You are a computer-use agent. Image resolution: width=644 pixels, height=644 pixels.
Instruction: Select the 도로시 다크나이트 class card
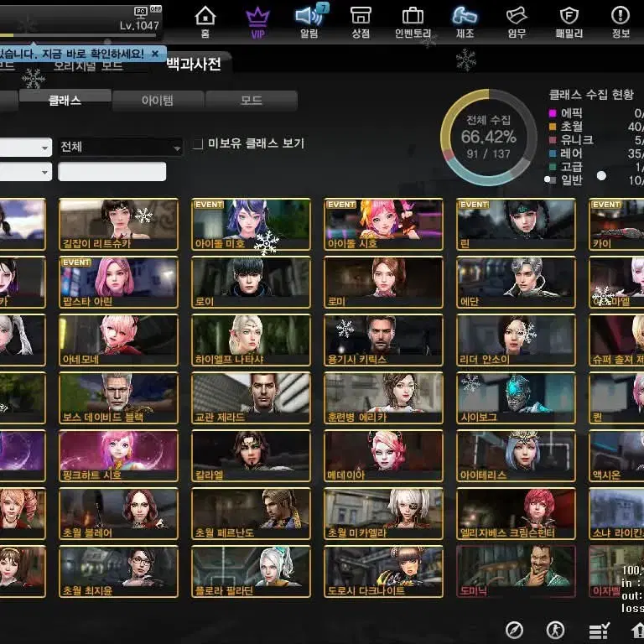click(383, 572)
